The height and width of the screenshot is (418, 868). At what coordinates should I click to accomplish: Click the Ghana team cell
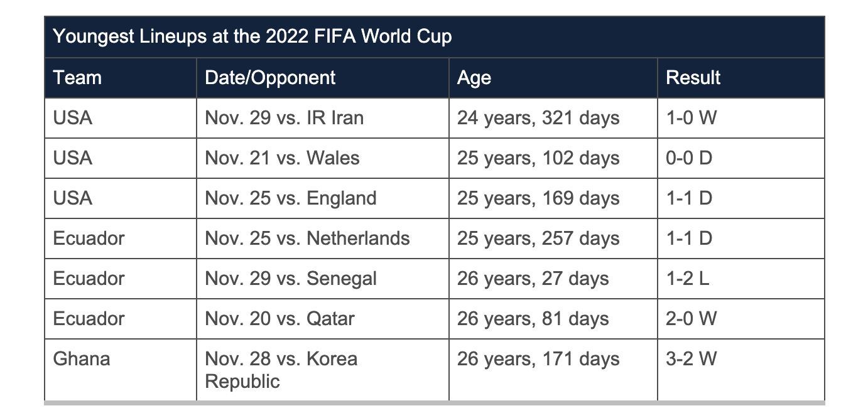[121, 370]
